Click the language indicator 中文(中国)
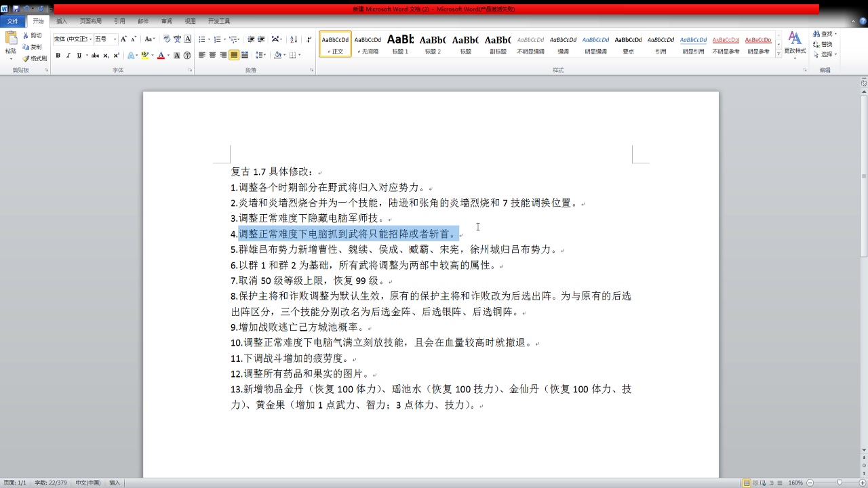This screenshot has width=868, height=488. 88,483
